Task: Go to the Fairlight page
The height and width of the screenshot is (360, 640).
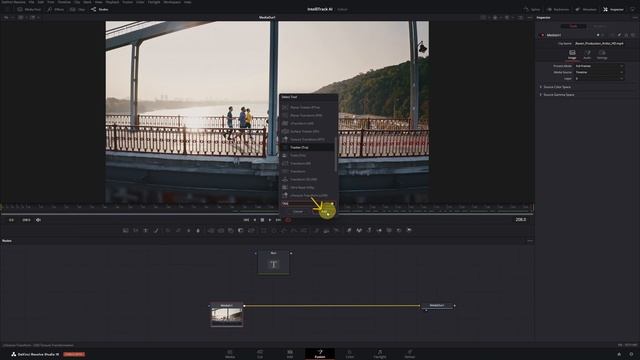Action: tap(380, 354)
